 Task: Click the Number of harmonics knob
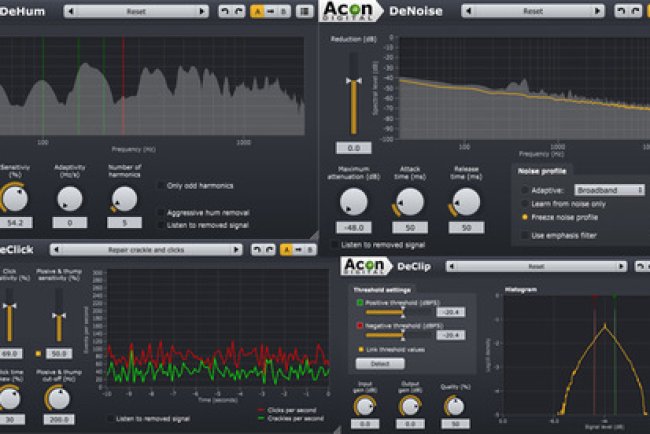[x=124, y=199]
